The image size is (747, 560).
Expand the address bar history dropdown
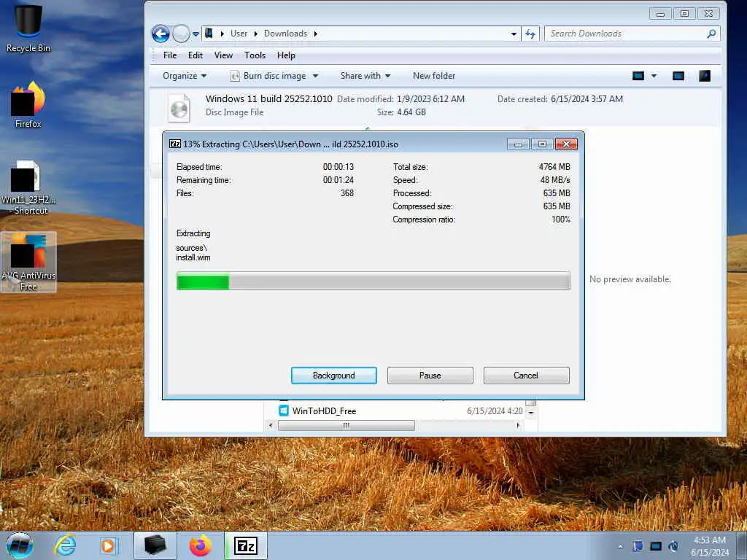514,34
